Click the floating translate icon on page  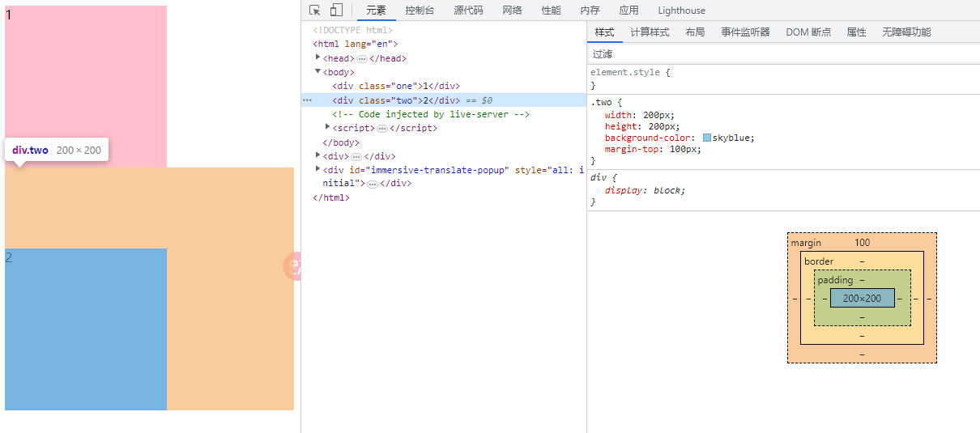pyautogui.click(x=292, y=266)
